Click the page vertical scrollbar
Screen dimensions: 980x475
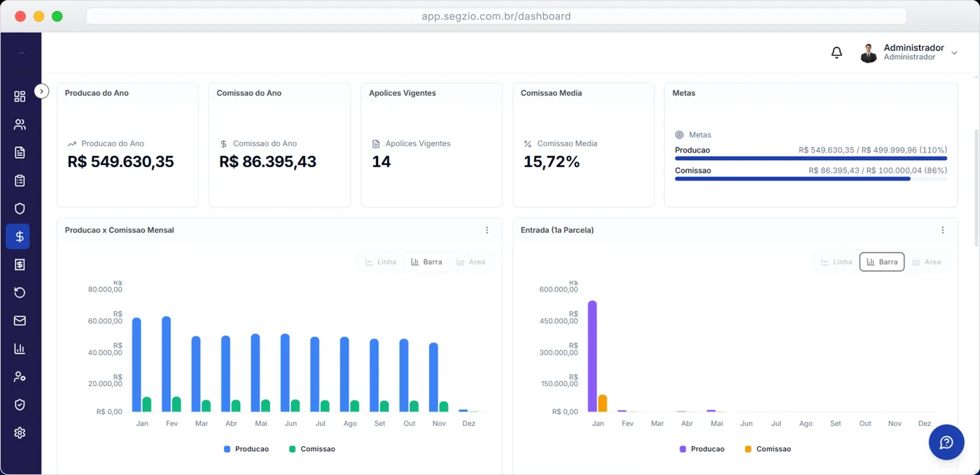tap(976, 187)
